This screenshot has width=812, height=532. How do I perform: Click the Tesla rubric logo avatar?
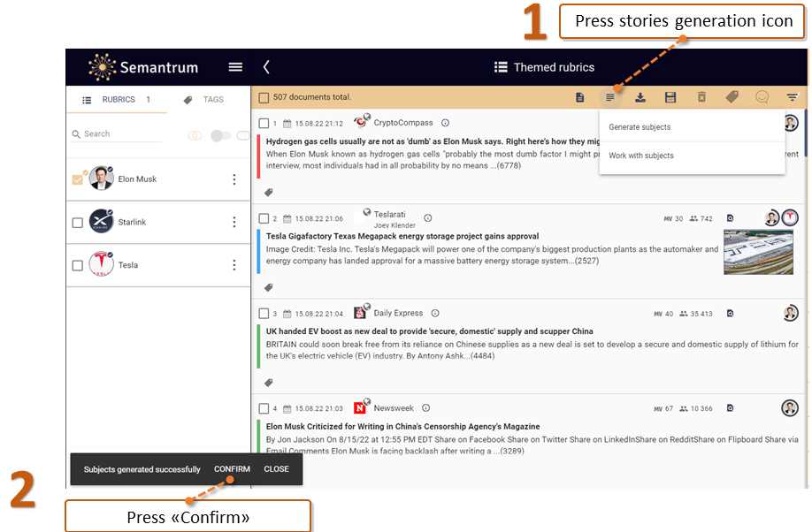(101, 264)
